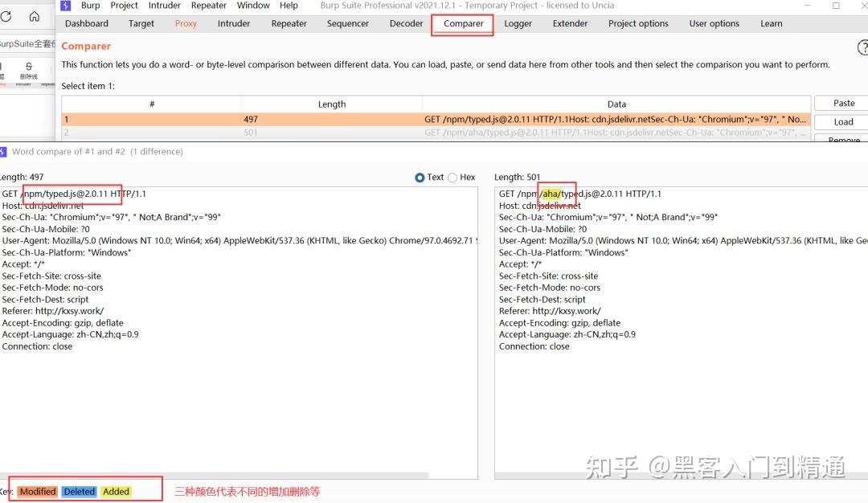Open the Help menu
Image resolution: width=868 pixels, height=503 pixels.
[289, 6]
